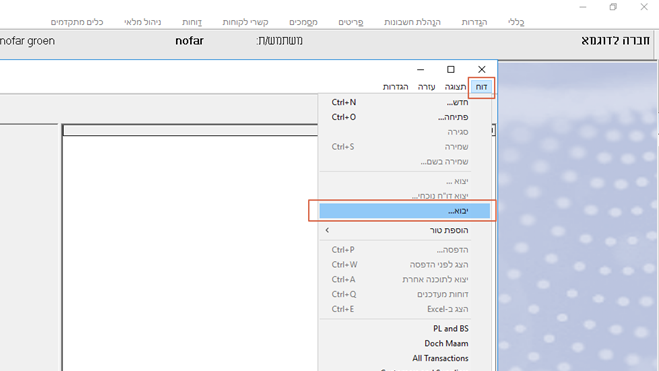Choose חדש... from the menu
This screenshot has height=371, width=659.
(405, 102)
